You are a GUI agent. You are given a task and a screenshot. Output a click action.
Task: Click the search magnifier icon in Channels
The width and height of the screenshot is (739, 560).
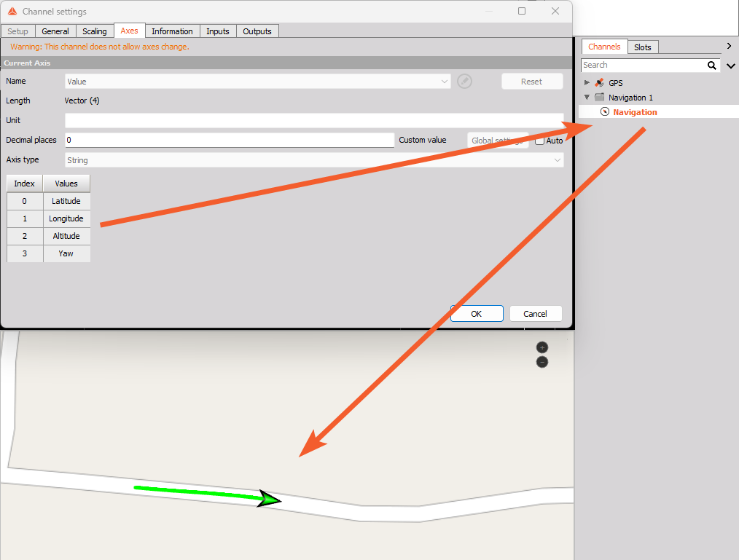711,66
